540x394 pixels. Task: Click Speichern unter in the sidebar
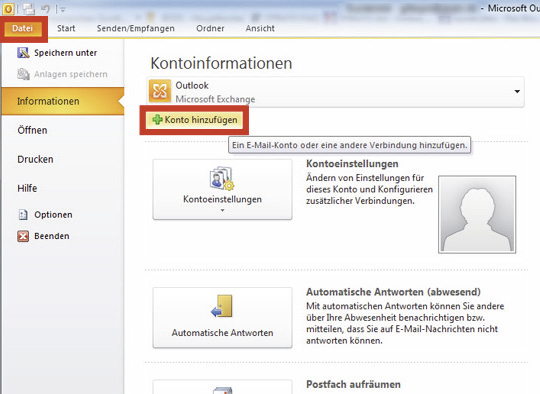(65, 53)
